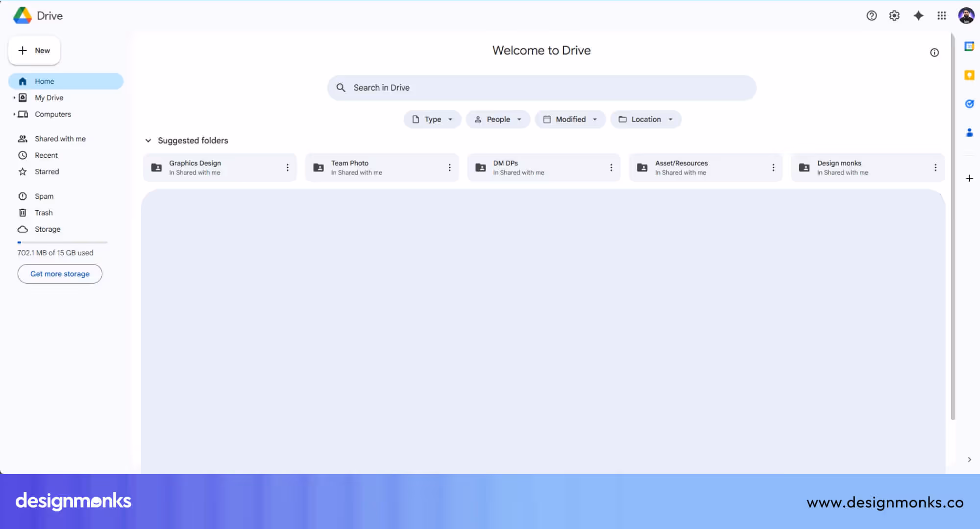Open the Google apps grid
Image resolution: width=980 pixels, height=529 pixels.
click(x=941, y=15)
